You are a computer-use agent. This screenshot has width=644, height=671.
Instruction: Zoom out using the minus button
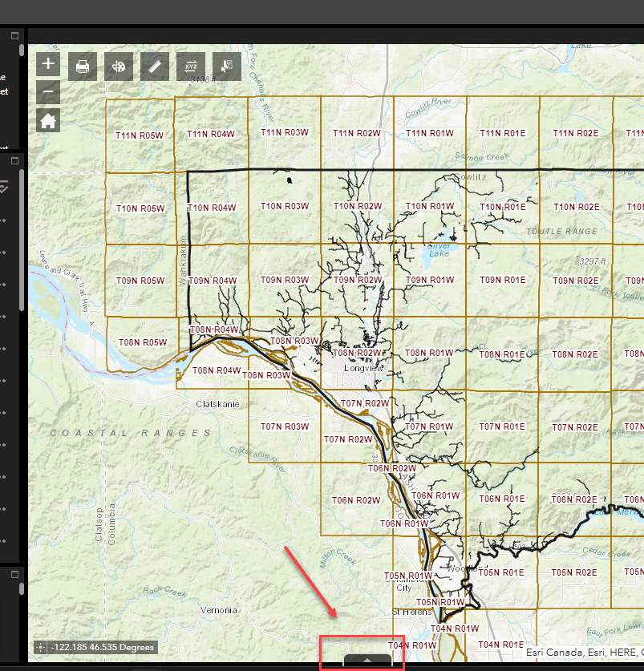pyautogui.click(x=47, y=91)
